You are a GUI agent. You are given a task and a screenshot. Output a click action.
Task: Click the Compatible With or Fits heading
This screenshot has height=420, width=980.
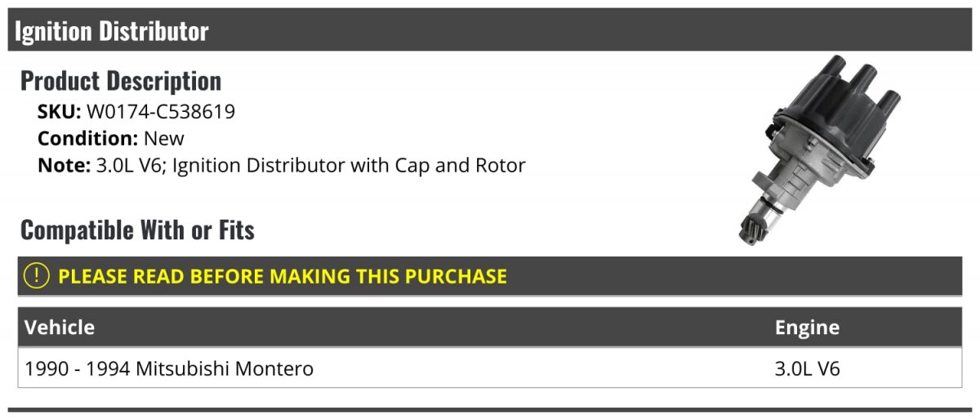click(137, 230)
